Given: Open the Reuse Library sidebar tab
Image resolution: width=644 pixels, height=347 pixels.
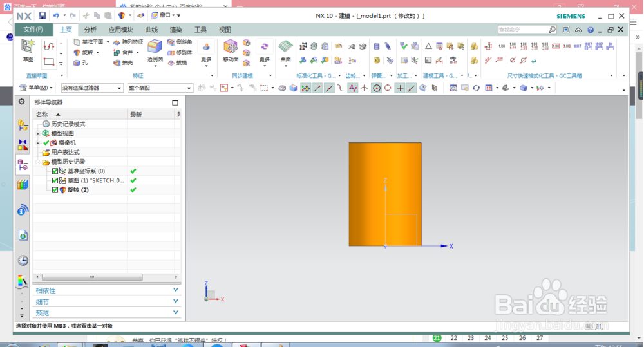Looking at the screenshot, I should pyautogui.click(x=23, y=184).
